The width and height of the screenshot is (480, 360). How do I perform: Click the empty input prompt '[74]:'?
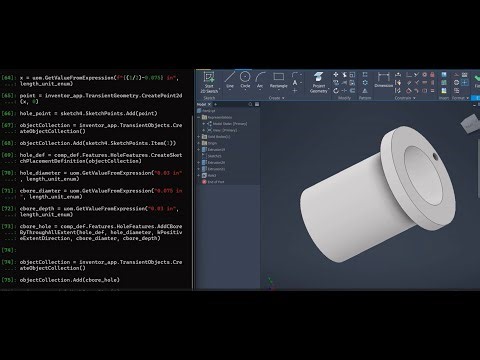(8, 250)
